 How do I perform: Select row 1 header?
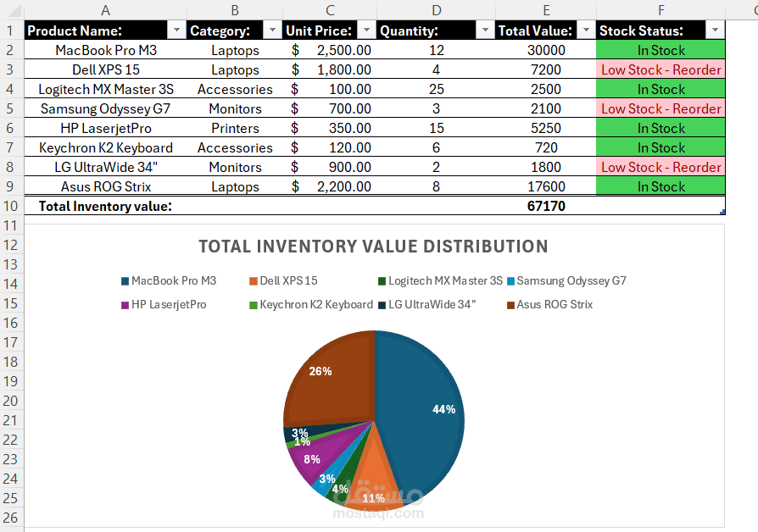click(12, 30)
